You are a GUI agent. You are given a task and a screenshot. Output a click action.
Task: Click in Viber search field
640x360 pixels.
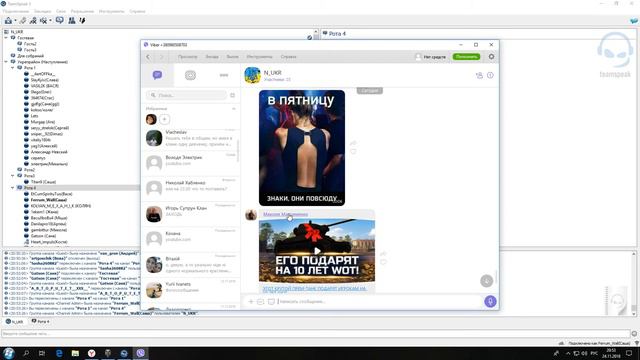coord(187,95)
